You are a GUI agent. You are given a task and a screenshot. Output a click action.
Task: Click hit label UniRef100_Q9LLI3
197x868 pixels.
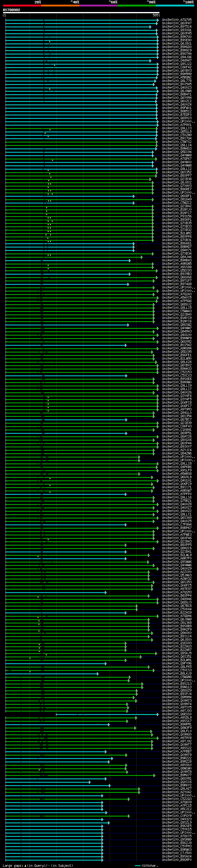(177, 128)
